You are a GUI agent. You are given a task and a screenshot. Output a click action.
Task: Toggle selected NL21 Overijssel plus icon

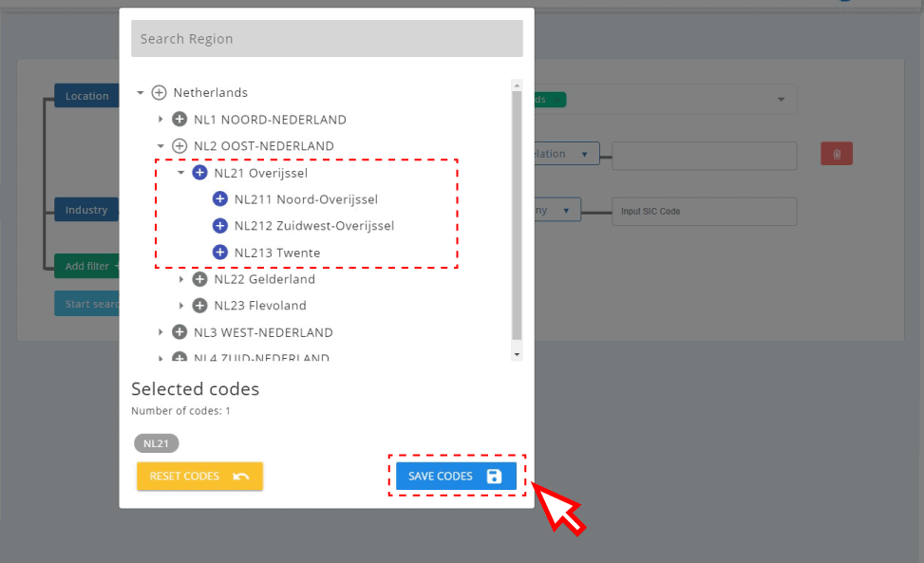point(199,173)
